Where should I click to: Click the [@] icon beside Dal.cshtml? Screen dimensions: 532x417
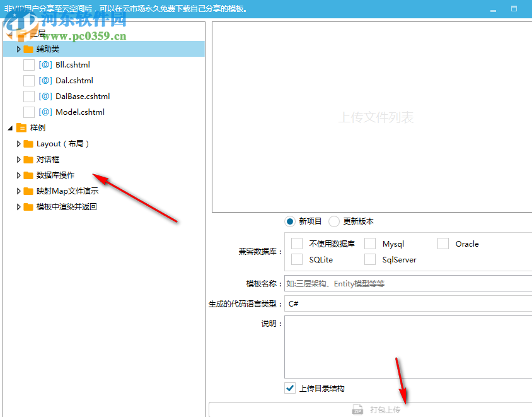[45, 81]
